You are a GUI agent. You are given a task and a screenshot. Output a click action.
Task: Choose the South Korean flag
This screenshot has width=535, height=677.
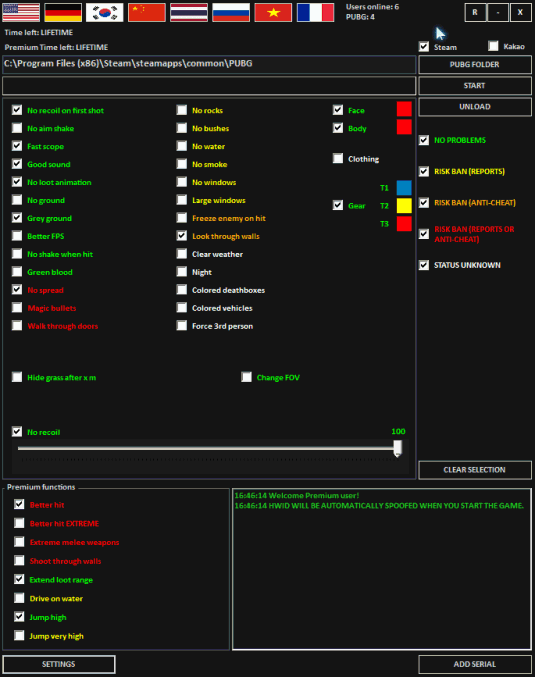(104, 12)
